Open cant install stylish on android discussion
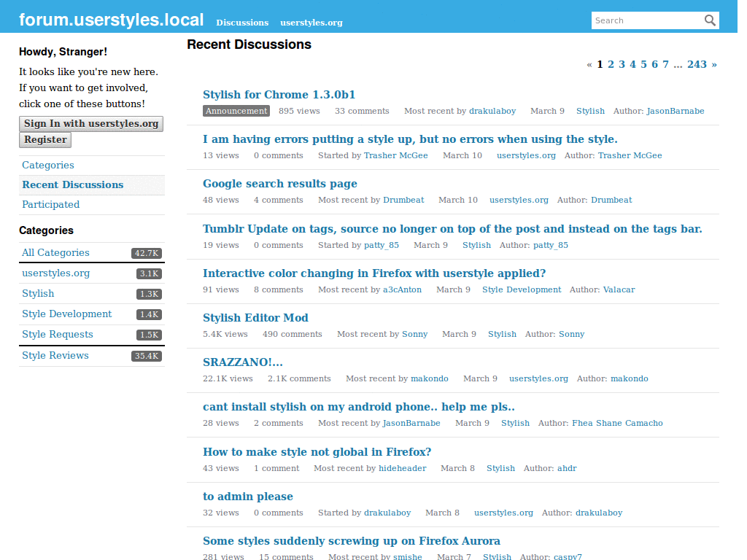747x560 pixels. tap(359, 407)
